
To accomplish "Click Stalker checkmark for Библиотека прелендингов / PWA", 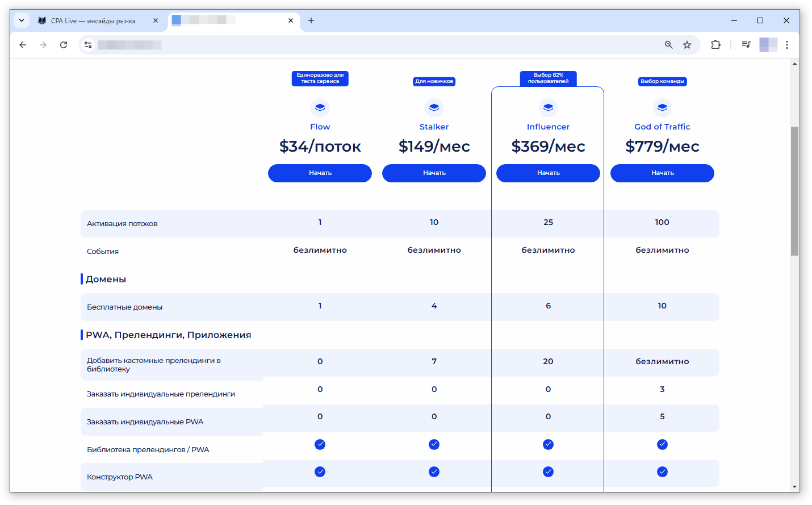I will (434, 444).
